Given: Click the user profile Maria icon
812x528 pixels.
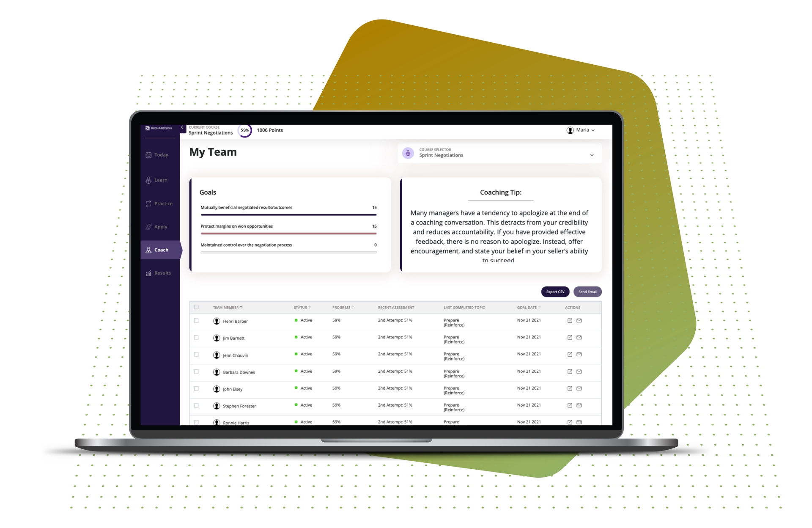Looking at the screenshot, I should (x=567, y=130).
